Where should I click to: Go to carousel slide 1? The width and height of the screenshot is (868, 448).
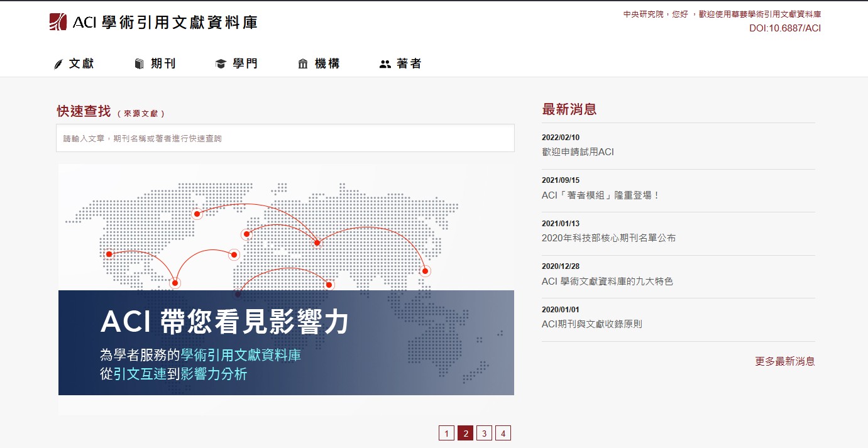446,433
